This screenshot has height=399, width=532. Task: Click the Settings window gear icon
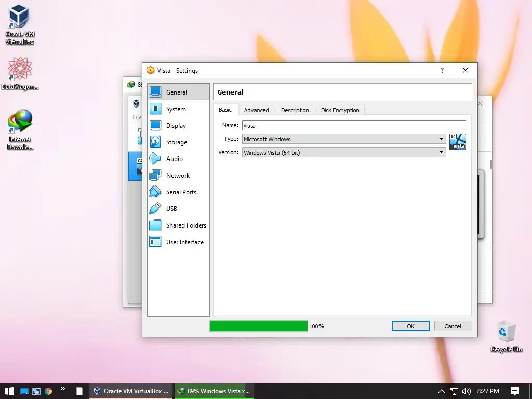coord(150,70)
